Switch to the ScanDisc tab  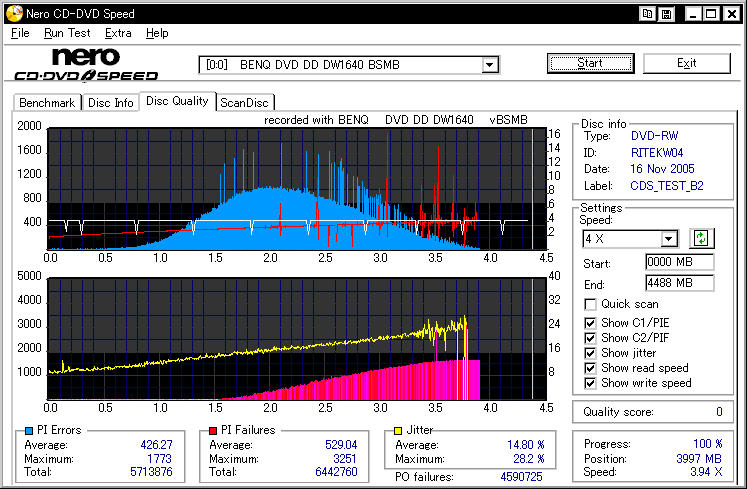point(244,102)
